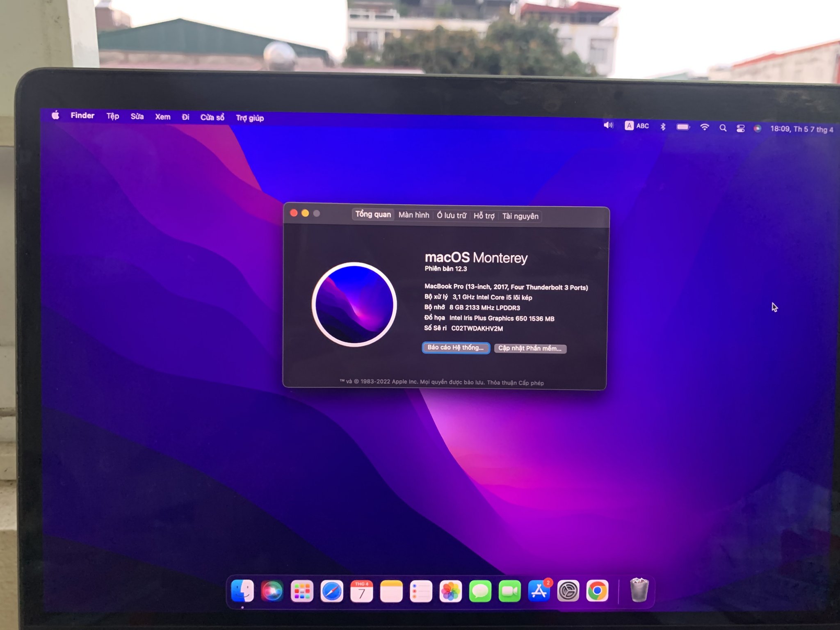Open Control Center in menu bar
The height and width of the screenshot is (630, 840).
[x=740, y=128]
